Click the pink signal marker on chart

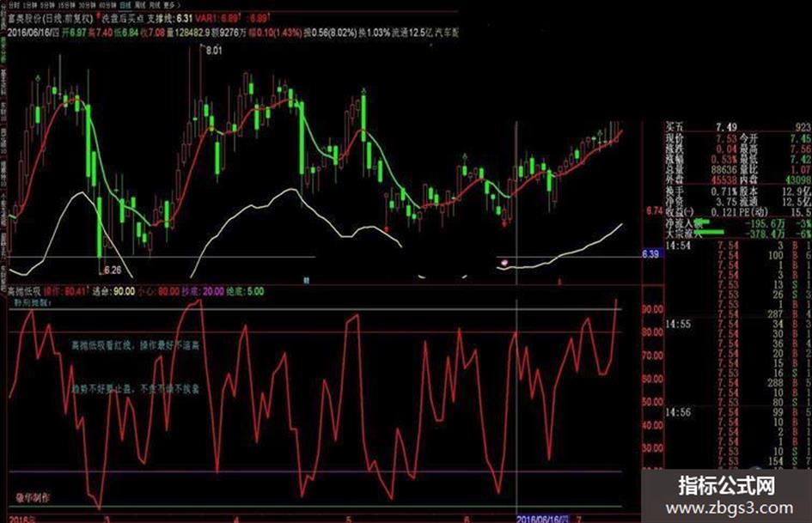point(504,263)
